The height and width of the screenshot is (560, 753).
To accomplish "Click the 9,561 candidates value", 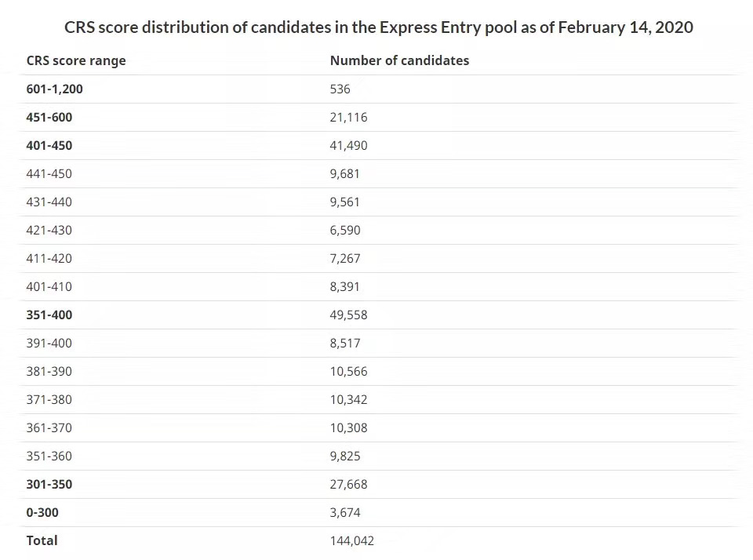I will (344, 202).
